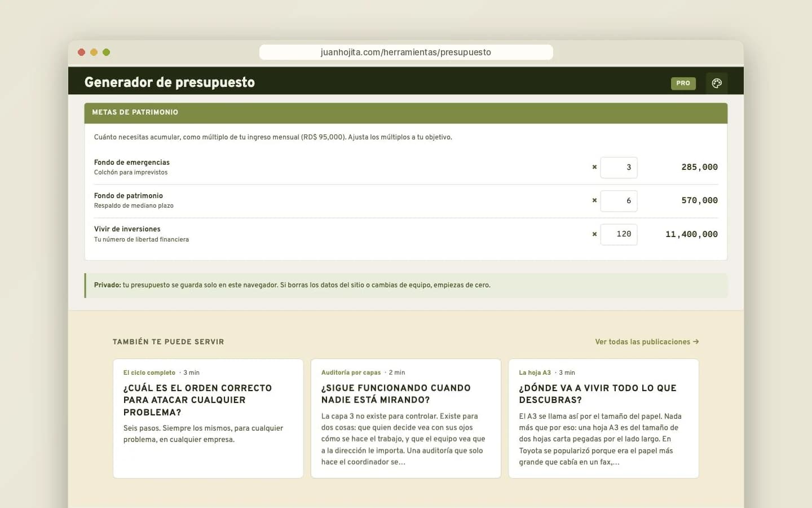Edit the Fondo de patrimonio multiplier field
The height and width of the screenshot is (508, 812).
click(x=619, y=201)
